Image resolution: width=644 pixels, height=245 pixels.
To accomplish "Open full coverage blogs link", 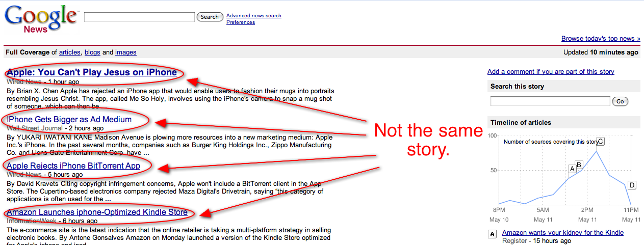I will (x=92, y=52).
